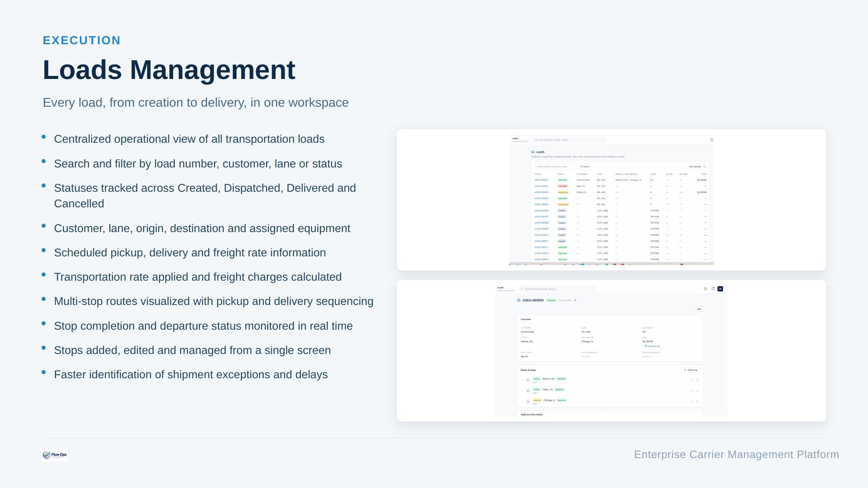Click help icon in Loads list screenshot
Viewport: 868px width, 488px height.
(x=712, y=140)
